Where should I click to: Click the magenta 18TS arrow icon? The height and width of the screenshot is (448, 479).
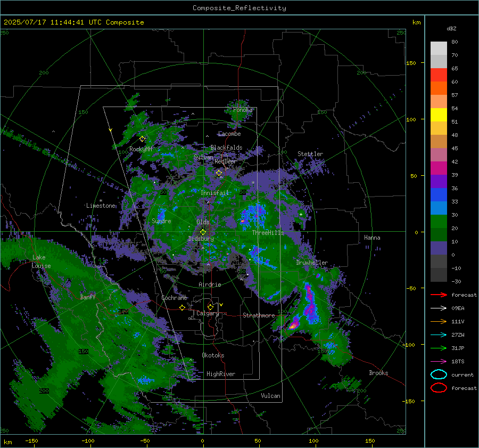click(x=439, y=362)
